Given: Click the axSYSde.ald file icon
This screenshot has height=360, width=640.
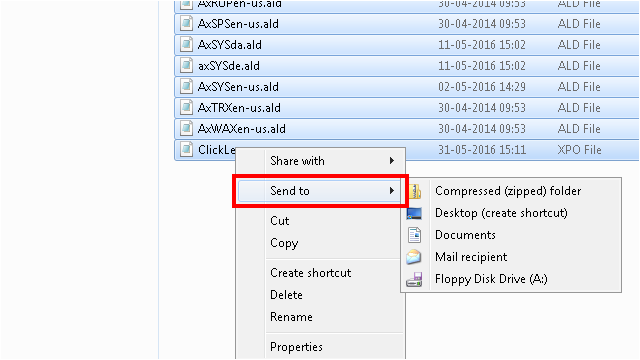Looking at the screenshot, I should pyautogui.click(x=187, y=66).
